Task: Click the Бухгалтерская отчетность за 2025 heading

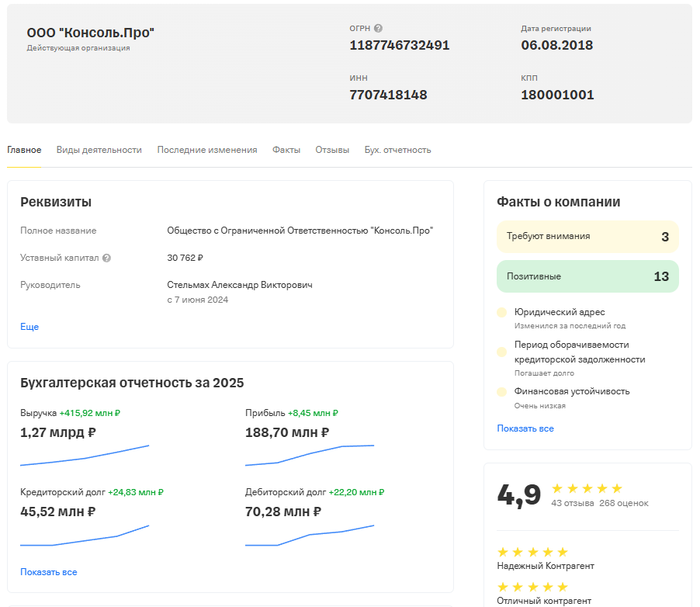Action: (x=132, y=383)
